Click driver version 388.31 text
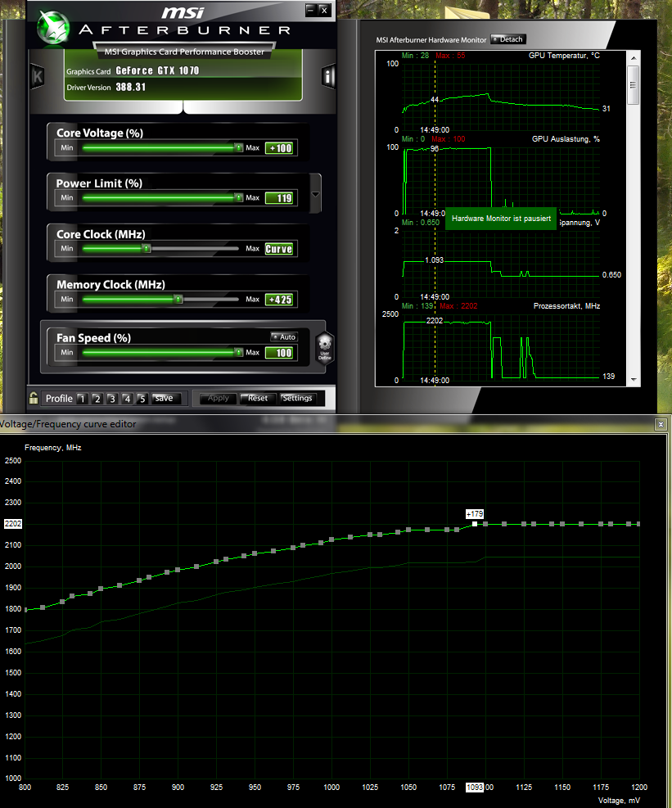This screenshot has height=808, width=672. (131, 87)
